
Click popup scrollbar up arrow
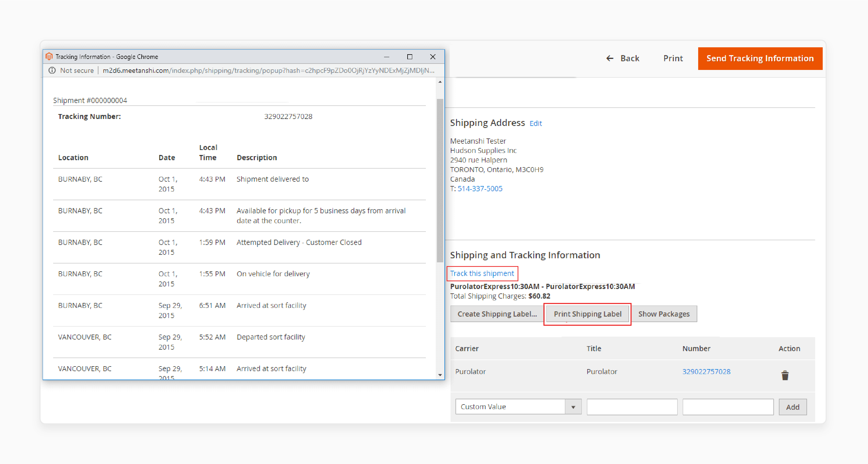tap(440, 82)
